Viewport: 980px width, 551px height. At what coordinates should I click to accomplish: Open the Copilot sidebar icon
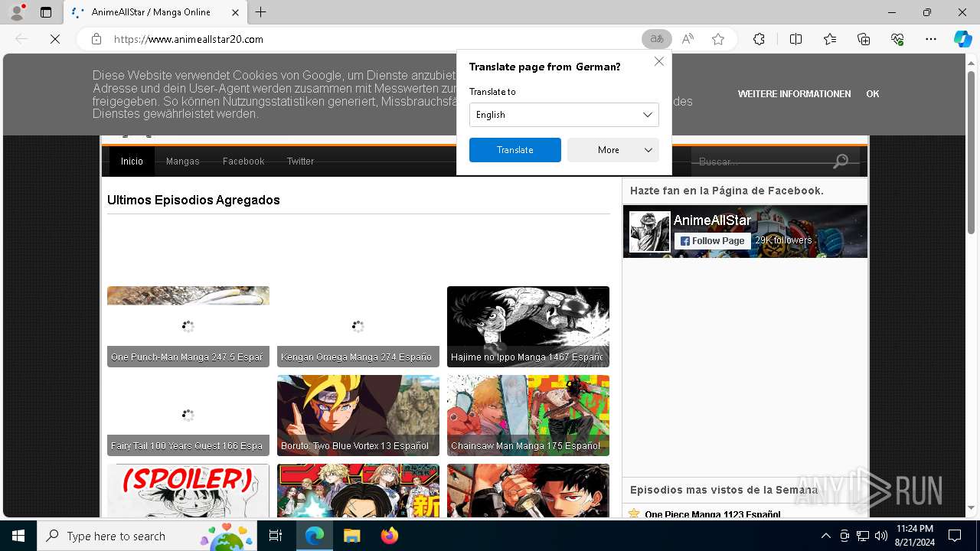click(x=962, y=39)
